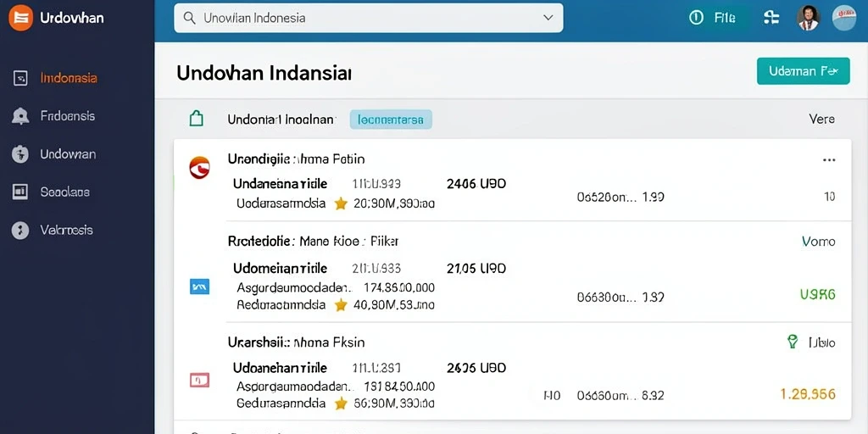Screen dimensions: 868x434
Task: Open the Urarshaii third row title
Action: pyautogui.click(x=296, y=342)
